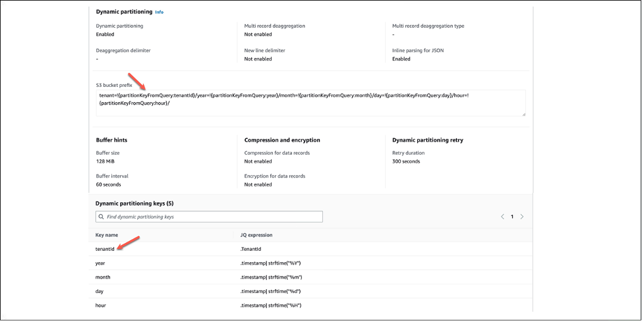Sort by Key name column header

107,235
